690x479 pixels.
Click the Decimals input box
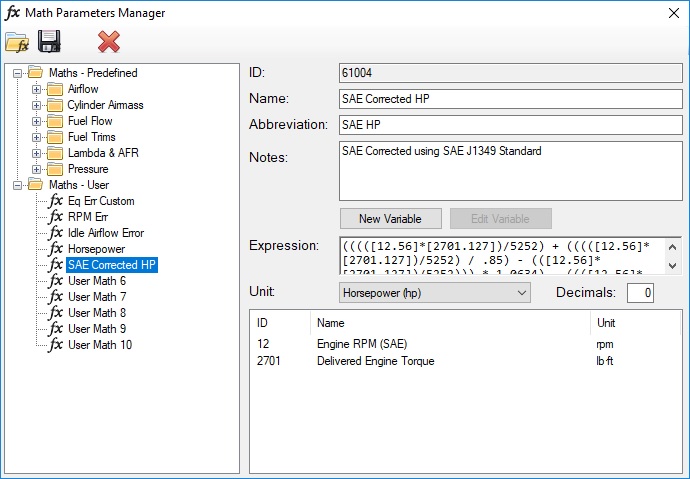[640, 292]
